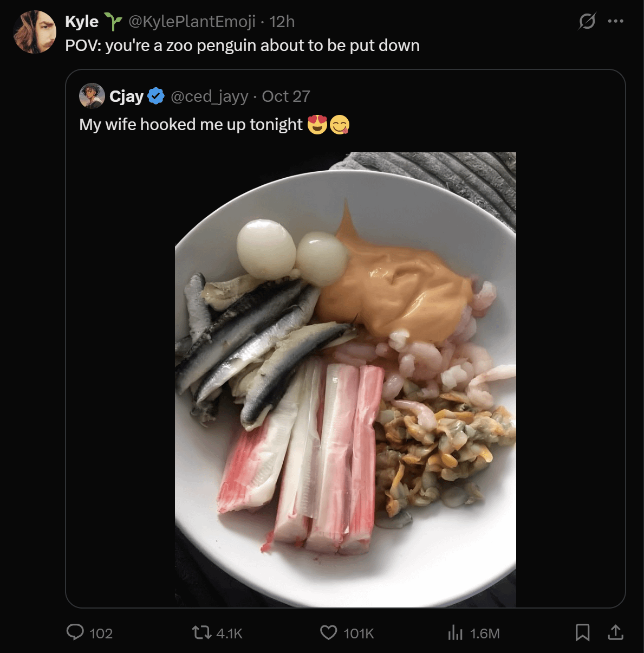Open the seafood plate photo

click(x=345, y=379)
